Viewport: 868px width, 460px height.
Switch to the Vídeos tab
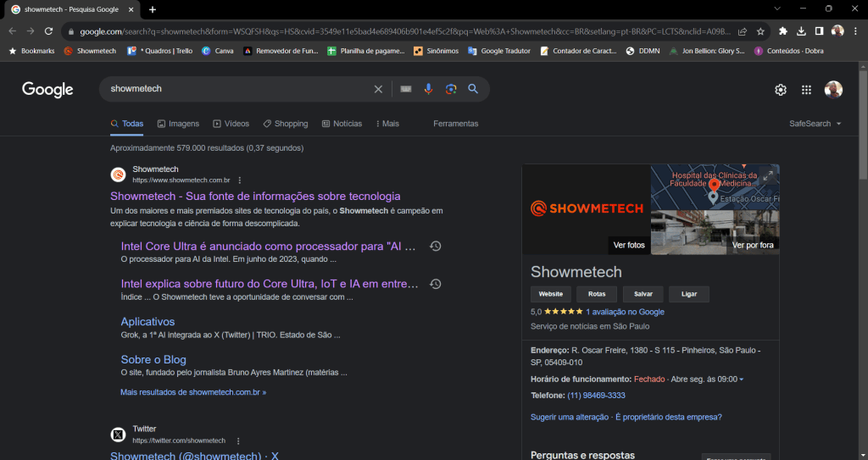coord(231,124)
